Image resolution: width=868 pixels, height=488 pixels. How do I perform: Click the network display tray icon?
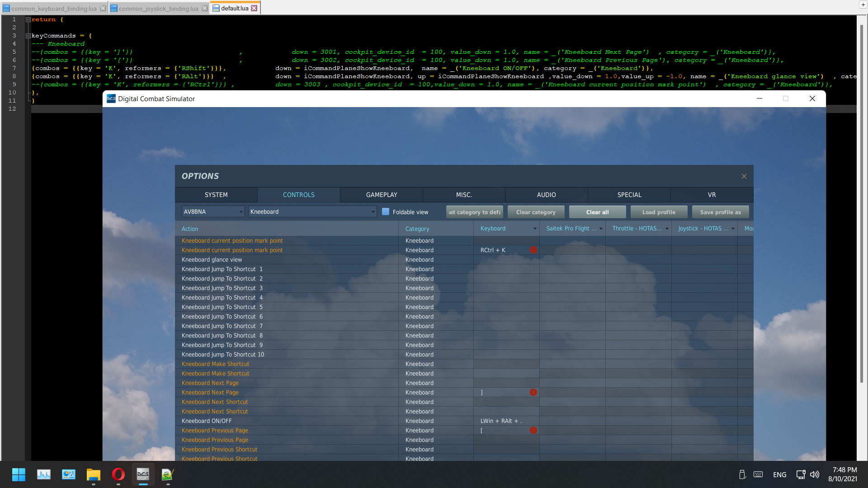pyautogui.click(x=801, y=474)
